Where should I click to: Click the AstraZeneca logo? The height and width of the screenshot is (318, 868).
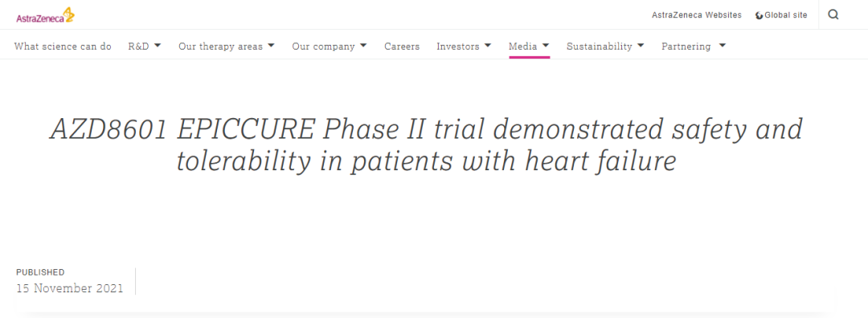pos(45,15)
